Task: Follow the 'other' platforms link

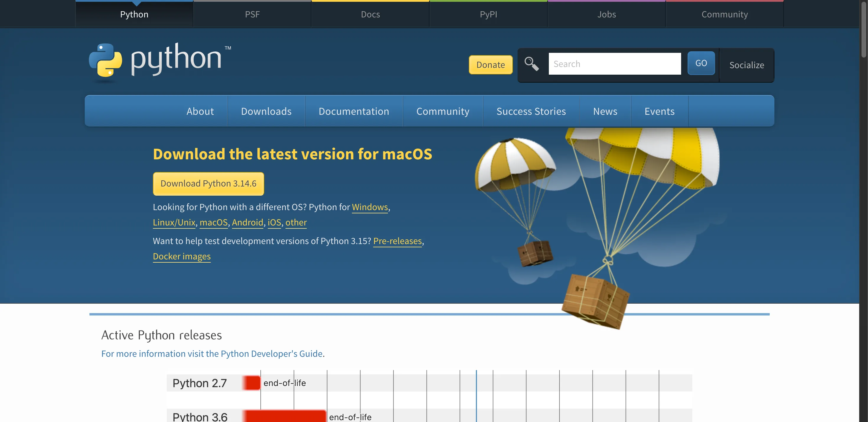Action: click(x=296, y=223)
